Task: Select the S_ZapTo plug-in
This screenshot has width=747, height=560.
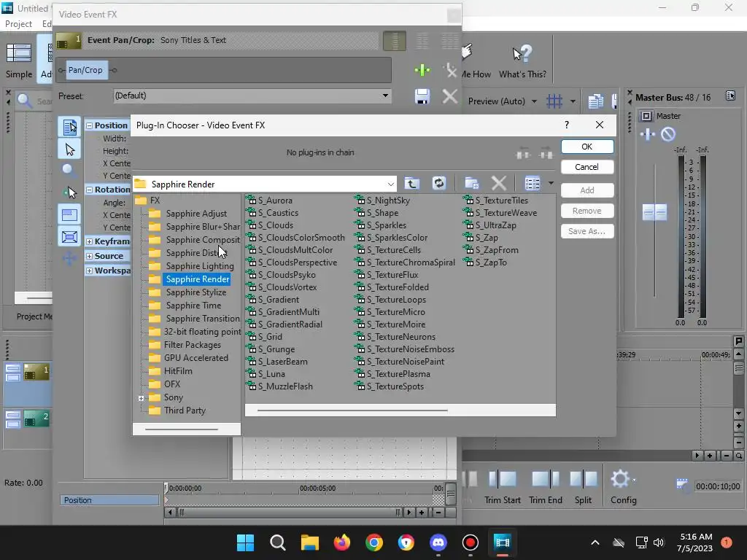Action: coord(491,262)
